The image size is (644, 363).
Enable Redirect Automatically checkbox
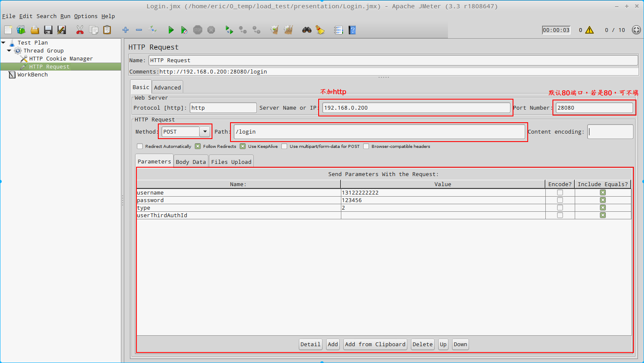coord(140,146)
